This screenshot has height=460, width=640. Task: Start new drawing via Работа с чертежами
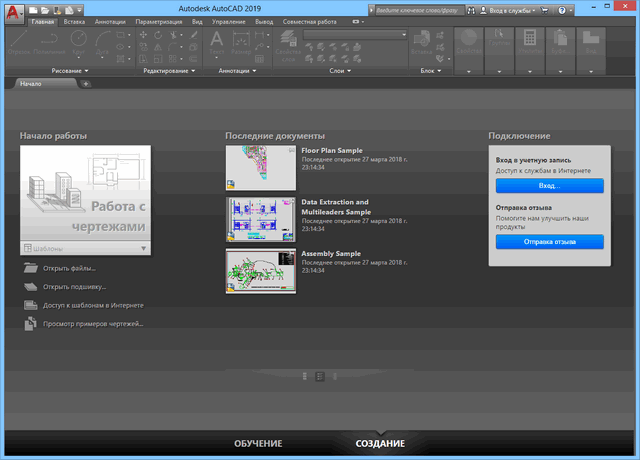point(85,192)
